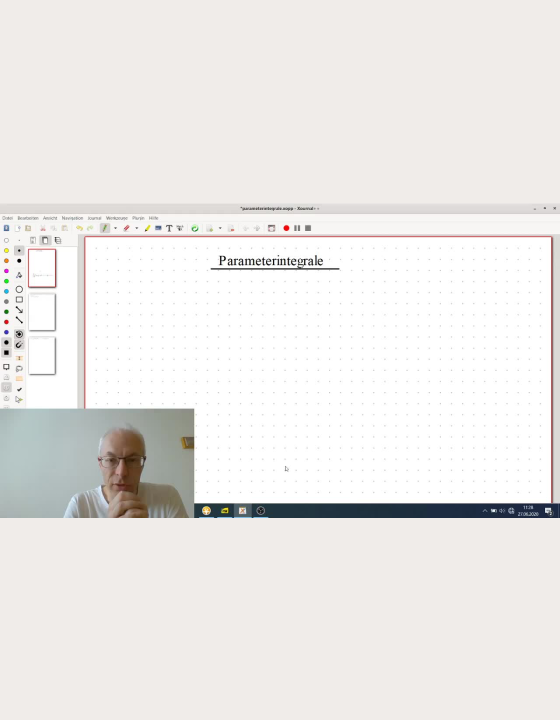Open the Datei menu
Viewport: 560px width, 720px height.
coord(7,218)
